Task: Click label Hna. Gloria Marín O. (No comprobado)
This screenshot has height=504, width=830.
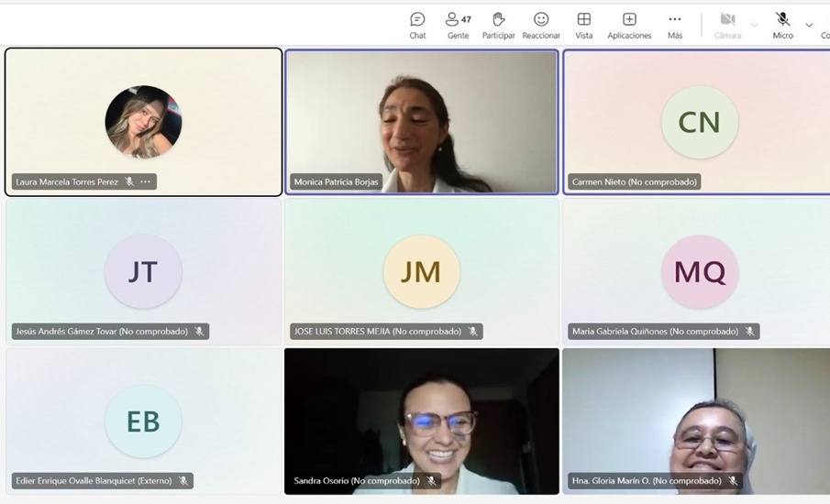Action: click(647, 481)
